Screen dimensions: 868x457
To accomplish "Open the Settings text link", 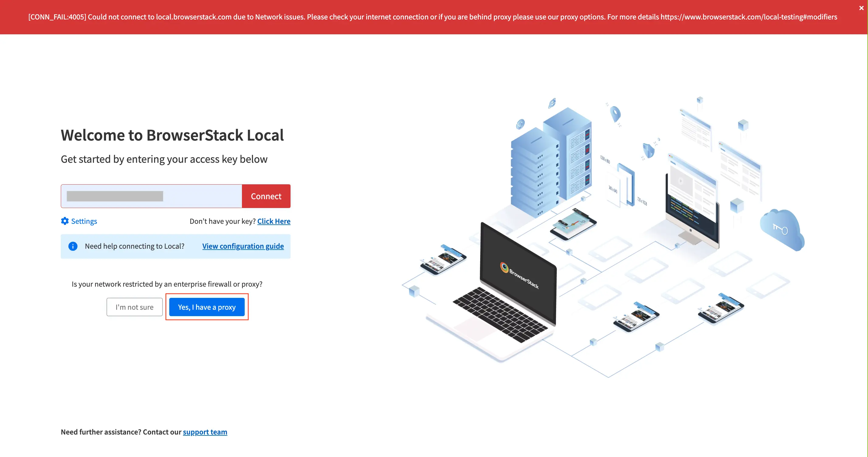I will pos(84,221).
